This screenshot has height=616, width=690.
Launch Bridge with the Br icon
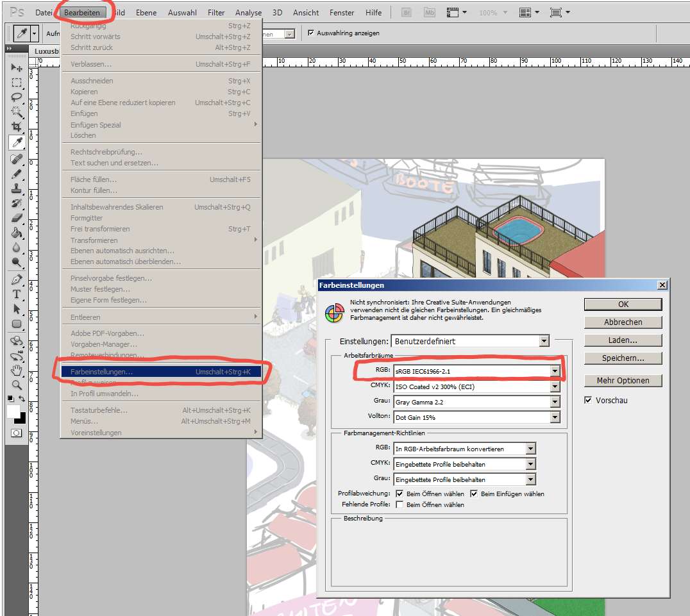point(407,12)
